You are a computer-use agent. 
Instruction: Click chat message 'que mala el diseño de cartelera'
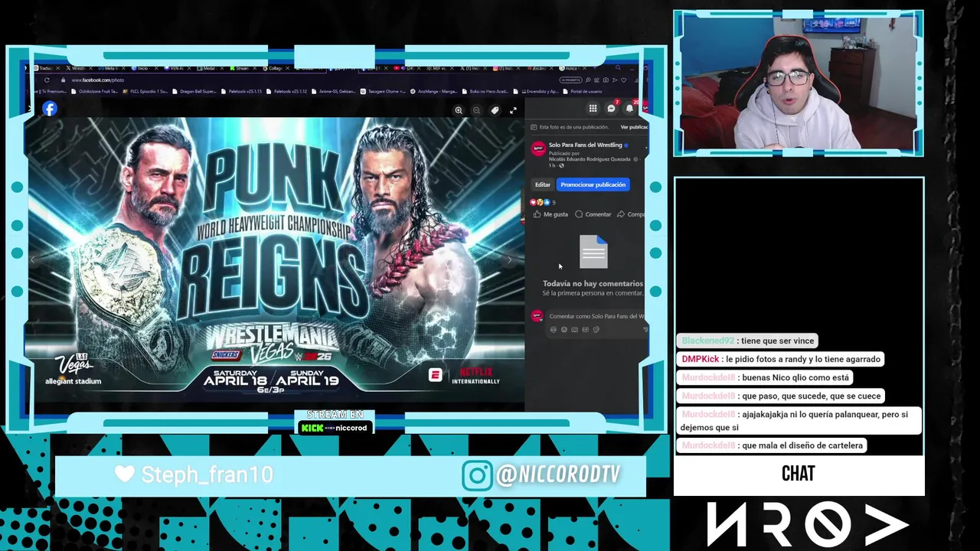coord(773,445)
